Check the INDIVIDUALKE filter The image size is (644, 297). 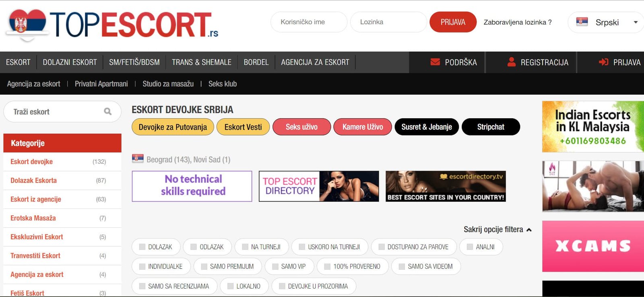pyautogui.click(x=142, y=266)
